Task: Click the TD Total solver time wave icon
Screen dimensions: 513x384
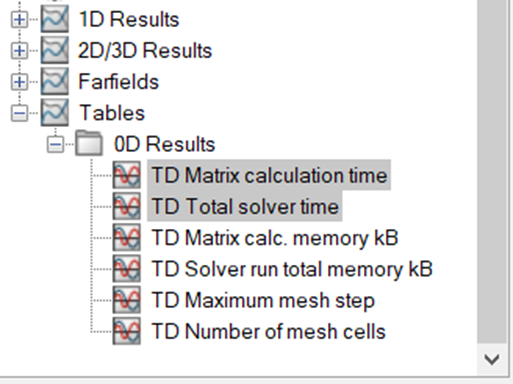Action: click(x=127, y=206)
